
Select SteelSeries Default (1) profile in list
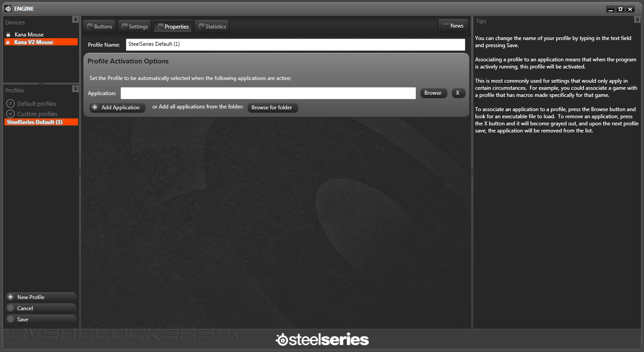click(41, 122)
